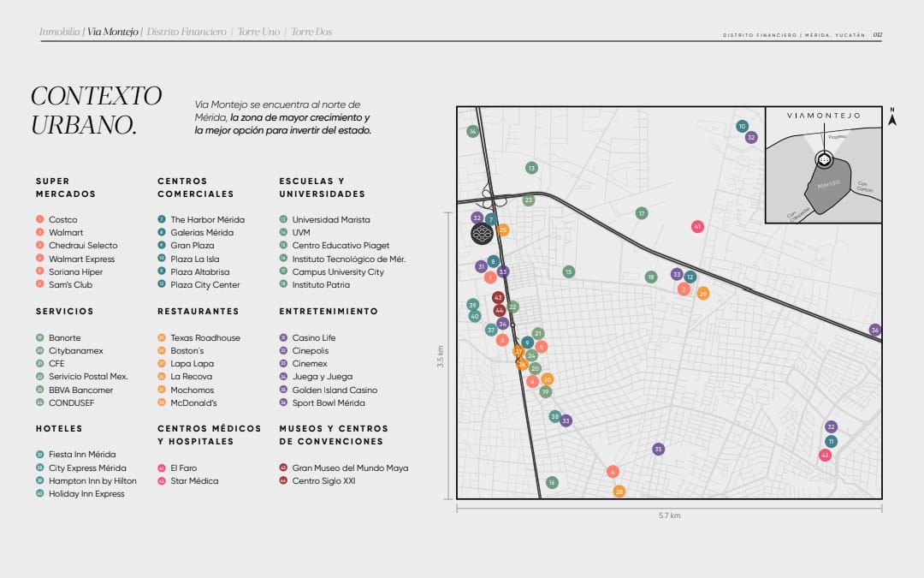
Task: Select map marker number 14
Action: pos(472,131)
